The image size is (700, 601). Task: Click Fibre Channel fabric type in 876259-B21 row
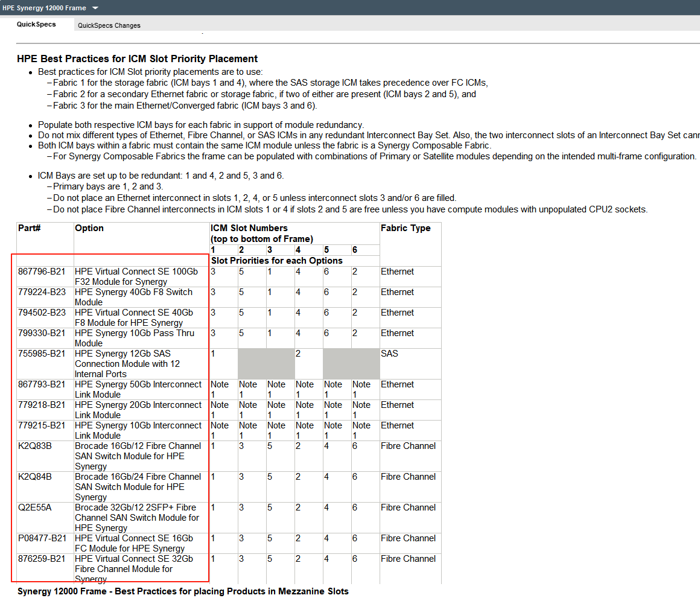(x=408, y=559)
